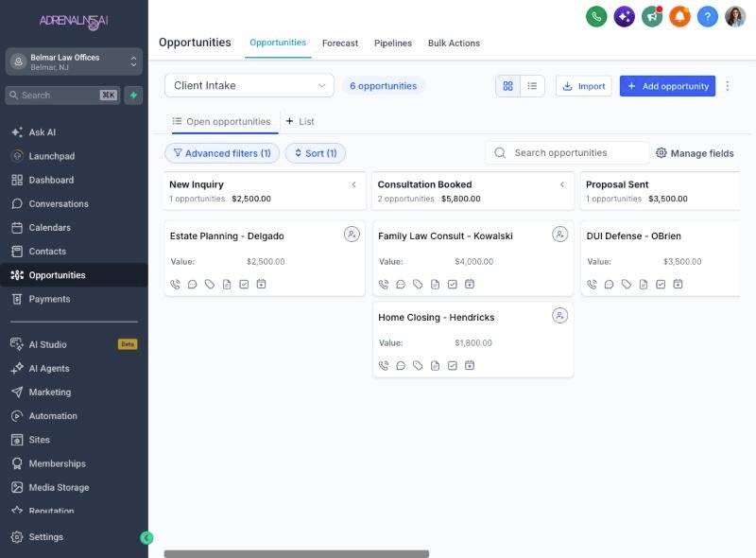Expand the Belmar Law Offices account switcher
The width and height of the screenshot is (756, 558).
click(x=74, y=61)
